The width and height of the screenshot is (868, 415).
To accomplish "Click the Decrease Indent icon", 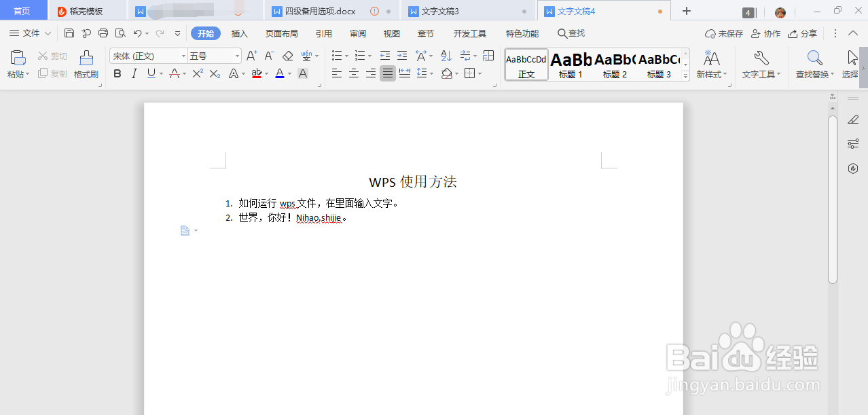I will (385, 56).
